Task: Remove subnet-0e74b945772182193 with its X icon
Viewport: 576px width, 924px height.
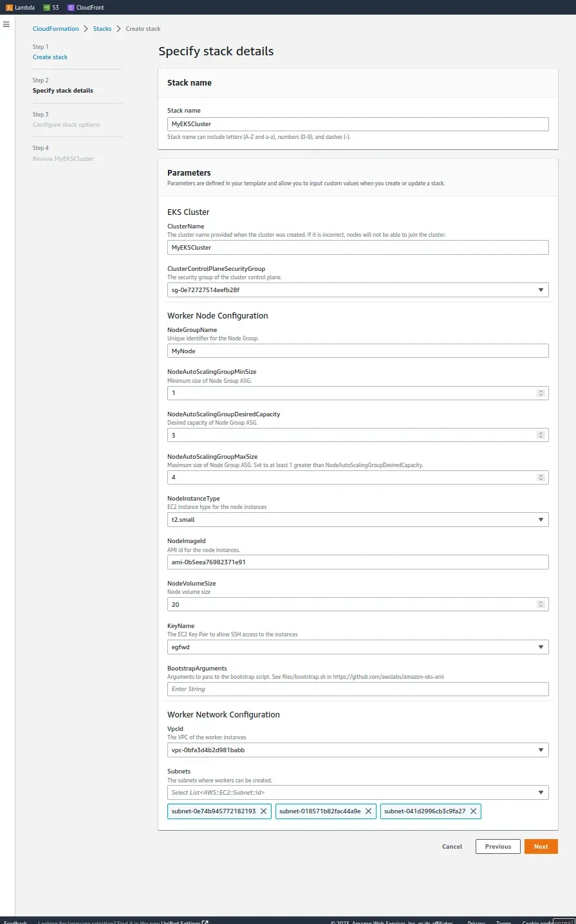Action: (x=263, y=811)
